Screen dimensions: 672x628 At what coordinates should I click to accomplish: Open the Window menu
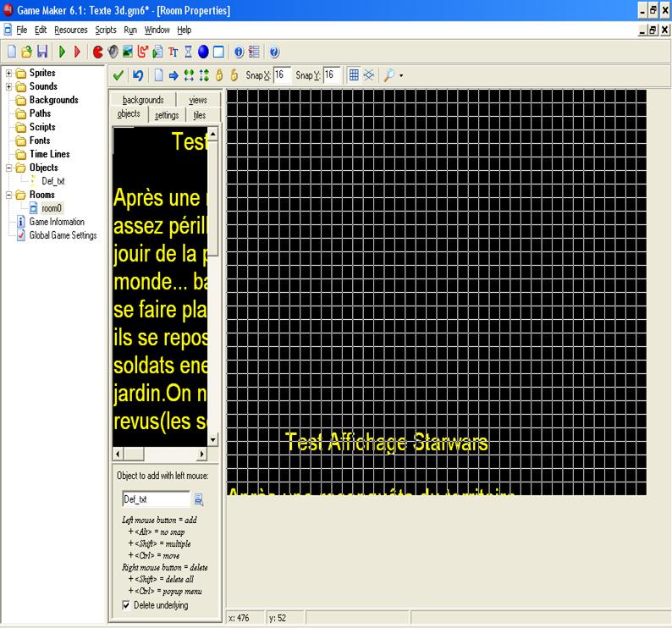click(x=157, y=30)
